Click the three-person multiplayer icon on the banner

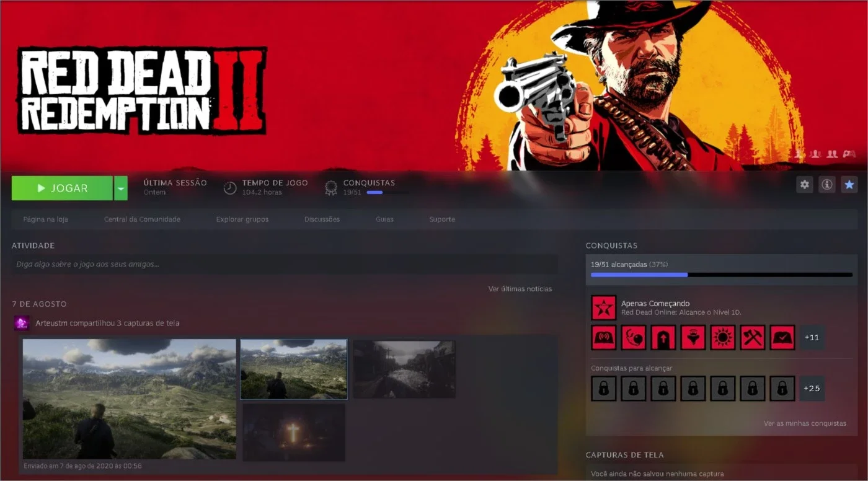(815, 154)
